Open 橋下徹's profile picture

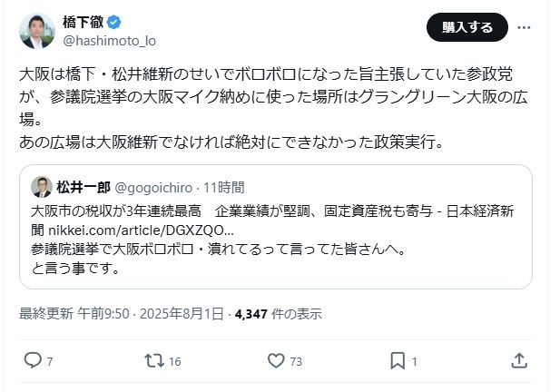(35, 30)
